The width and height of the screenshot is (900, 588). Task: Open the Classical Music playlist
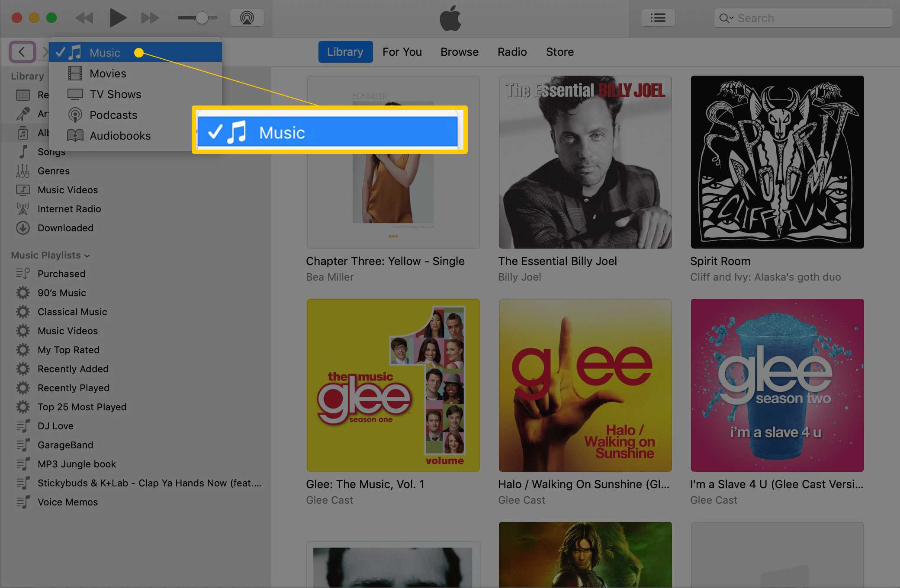(x=72, y=312)
